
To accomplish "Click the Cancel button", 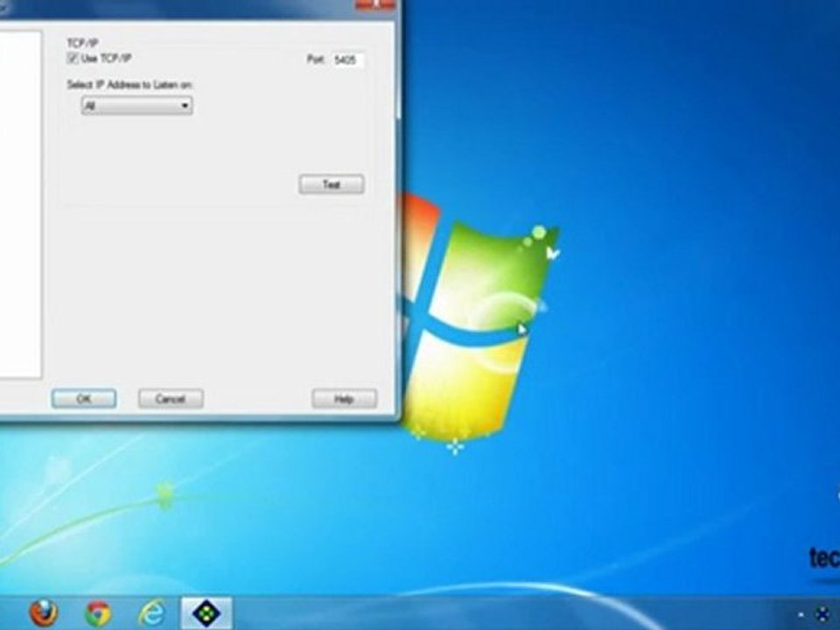I will coord(171,399).
